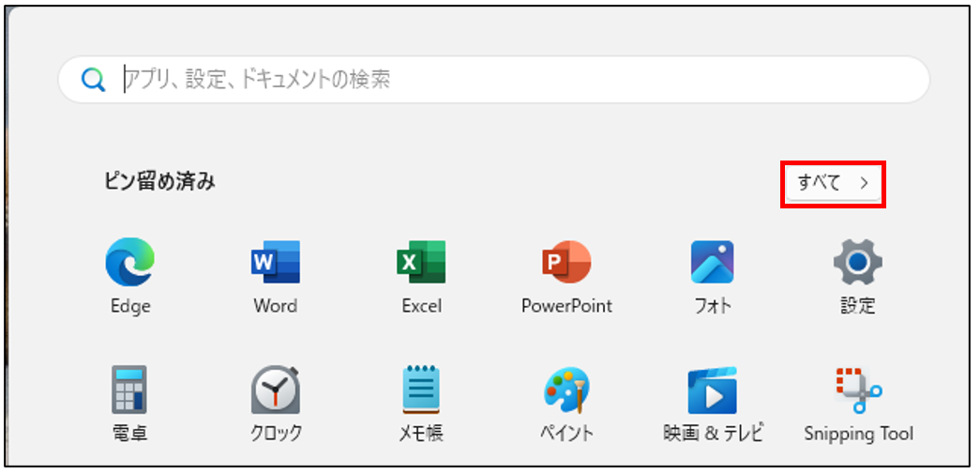Click the Snipping Tool text label

[858, 434]
